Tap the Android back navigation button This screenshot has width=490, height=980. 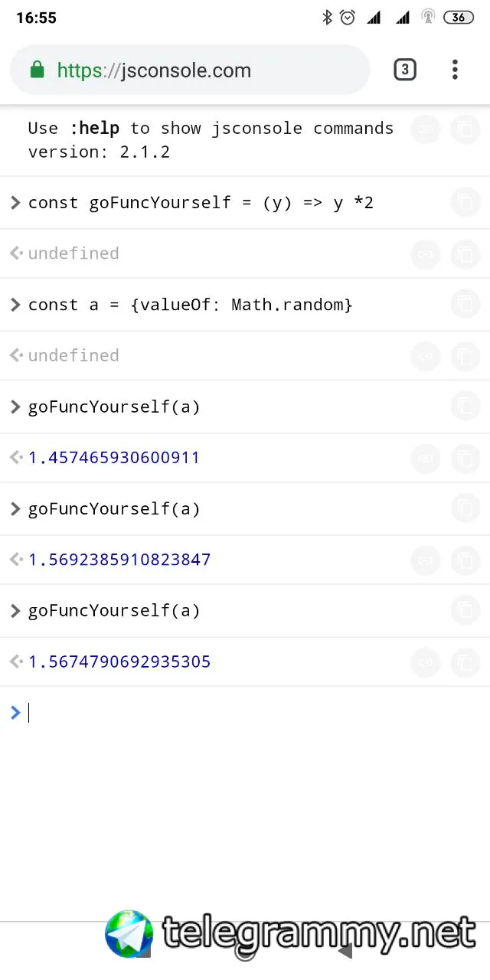coord(345,952)
